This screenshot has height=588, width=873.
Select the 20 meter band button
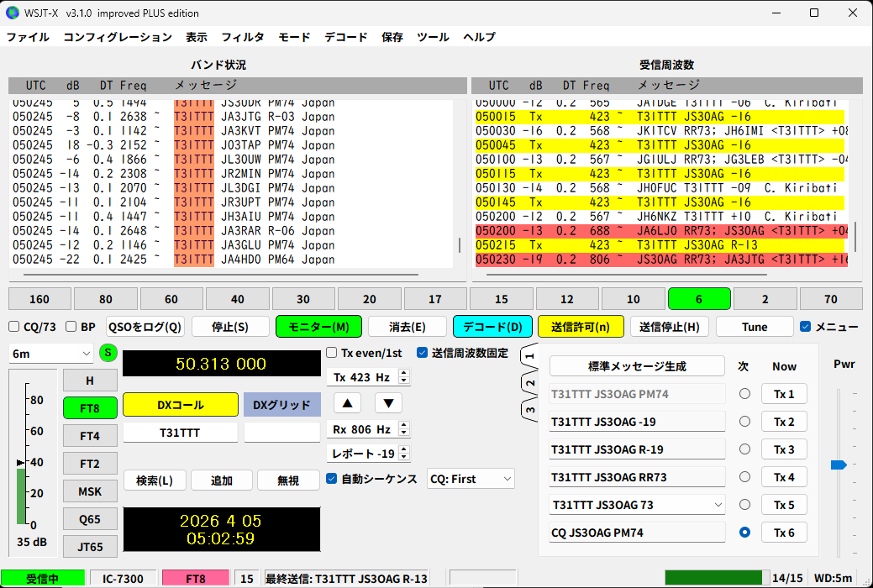tap(370, 299)
